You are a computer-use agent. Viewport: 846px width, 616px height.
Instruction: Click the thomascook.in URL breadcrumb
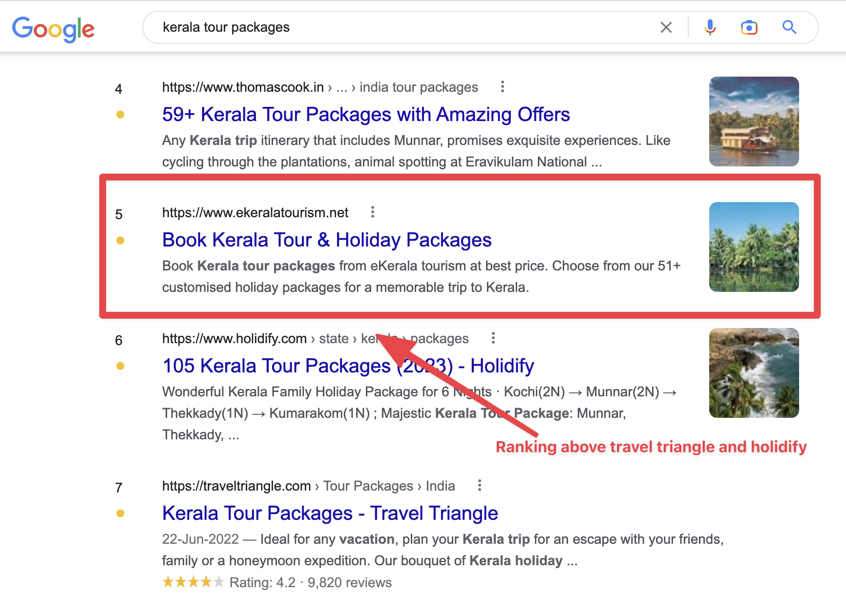point(243,87)
